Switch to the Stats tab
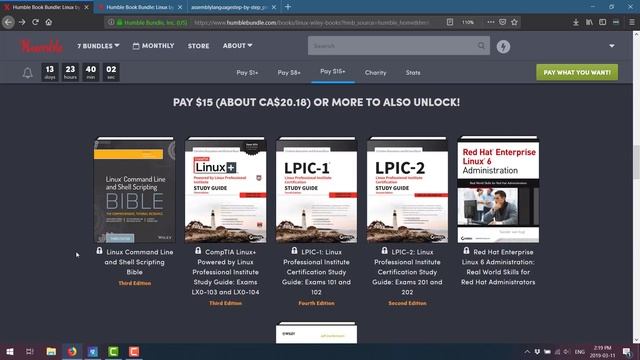The width and height of the screenshot is (640, 360). (413, 72)
